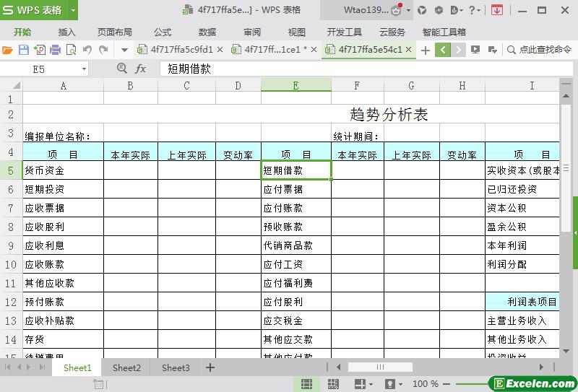The height and width of the screenshot is (392, 578).
Task: Click the zoom out minus button
Action: [447, 384]
